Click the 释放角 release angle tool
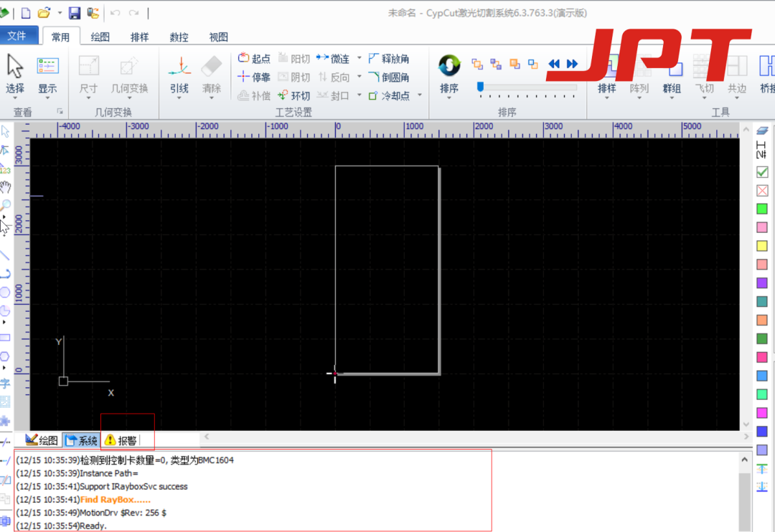The image size is (775, 532). click(x=388, y=59)
